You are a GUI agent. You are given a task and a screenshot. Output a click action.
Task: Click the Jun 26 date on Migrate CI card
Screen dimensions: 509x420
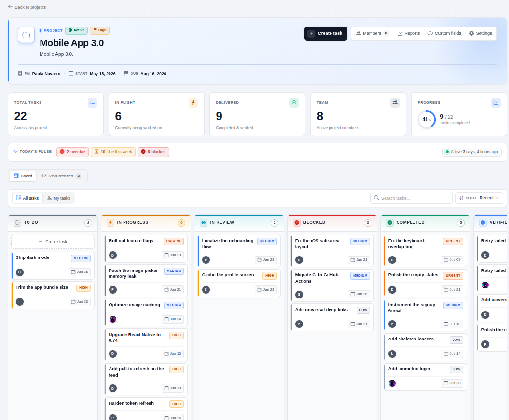point(359,294)
